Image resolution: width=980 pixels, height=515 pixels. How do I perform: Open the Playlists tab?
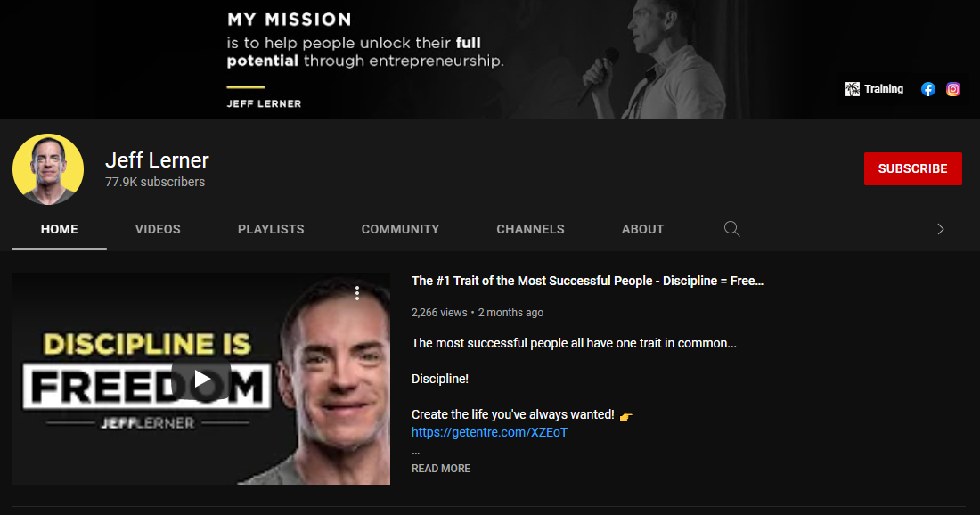[x=271, y=229]
